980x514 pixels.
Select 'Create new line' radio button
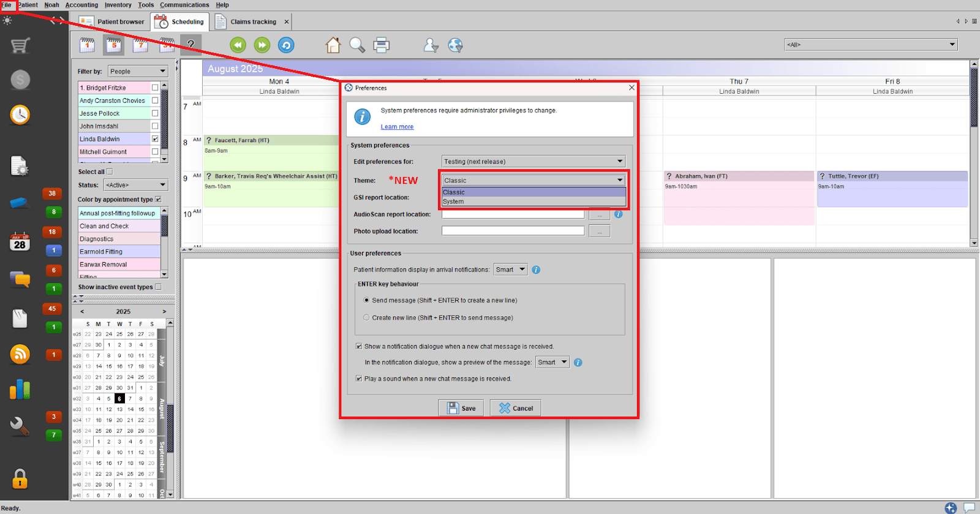tap(366, 318)
